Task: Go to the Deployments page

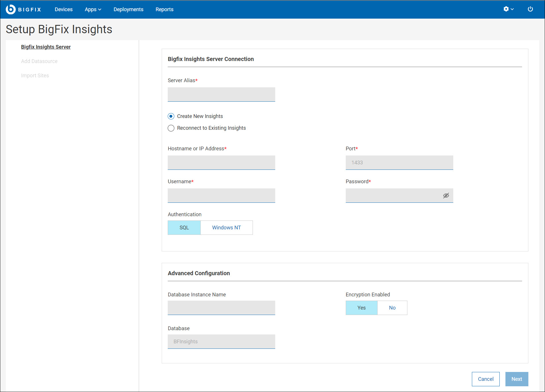Action: 128,9
